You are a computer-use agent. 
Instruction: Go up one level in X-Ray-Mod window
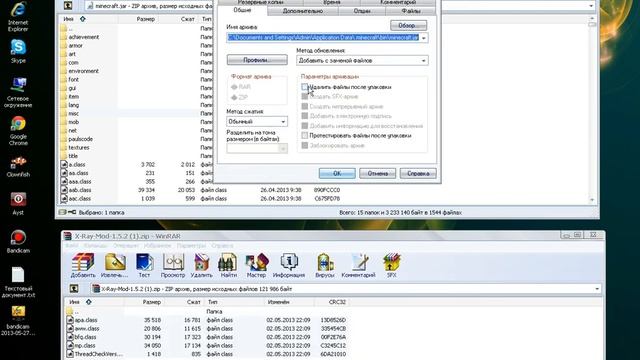pos(74,289)
